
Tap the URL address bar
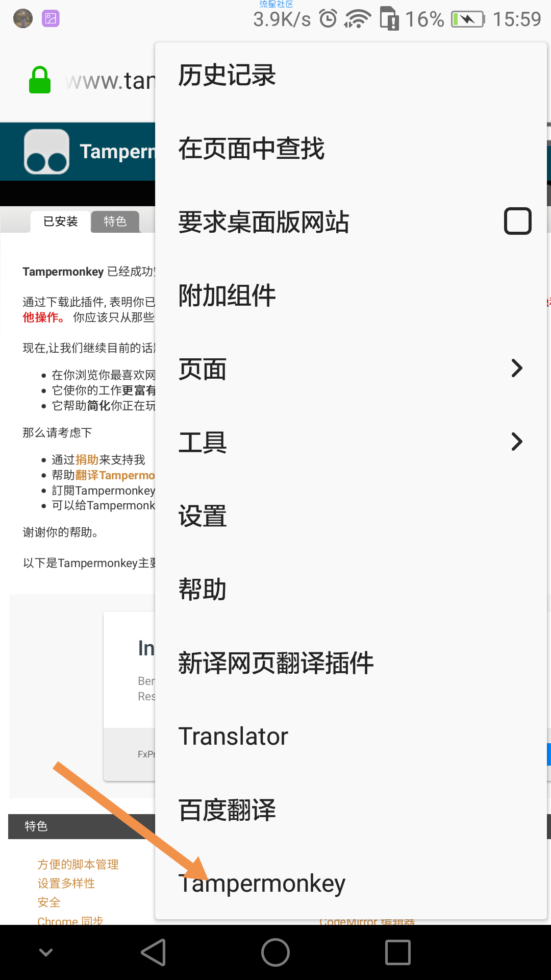[110, 81]
